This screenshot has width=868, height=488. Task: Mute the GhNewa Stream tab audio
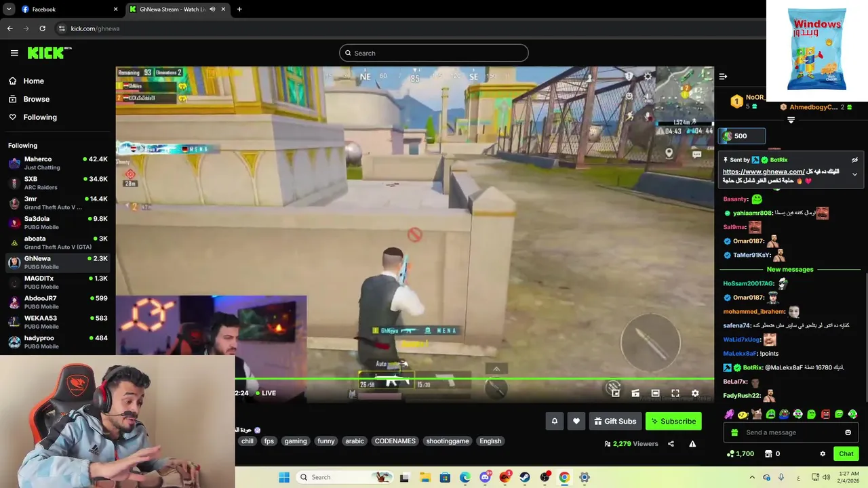coord(212,9)
